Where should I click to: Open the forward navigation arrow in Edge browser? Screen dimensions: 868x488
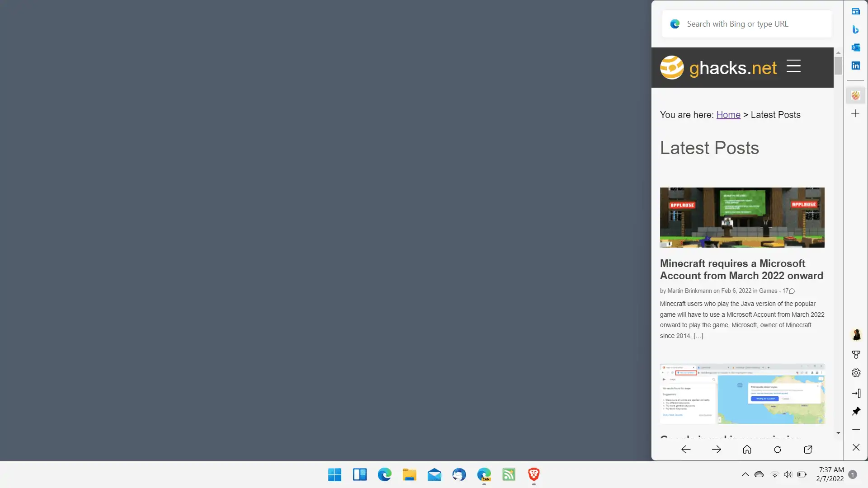[717, 449]
